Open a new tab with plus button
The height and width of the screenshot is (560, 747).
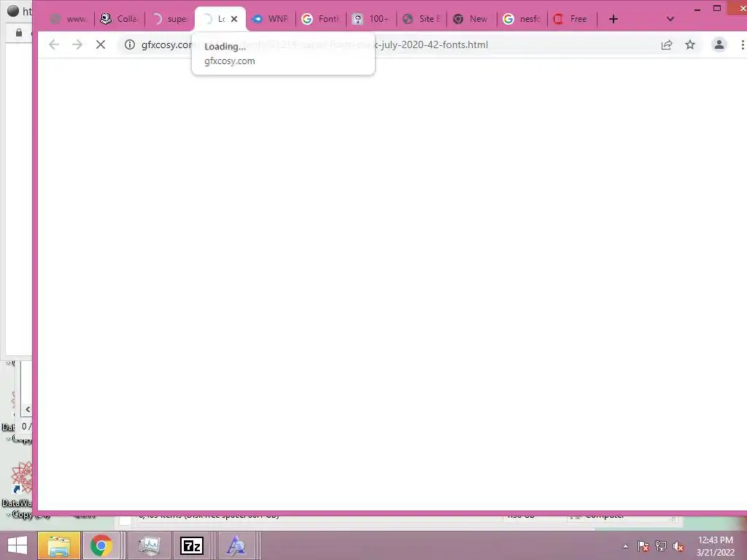[613, 19]
